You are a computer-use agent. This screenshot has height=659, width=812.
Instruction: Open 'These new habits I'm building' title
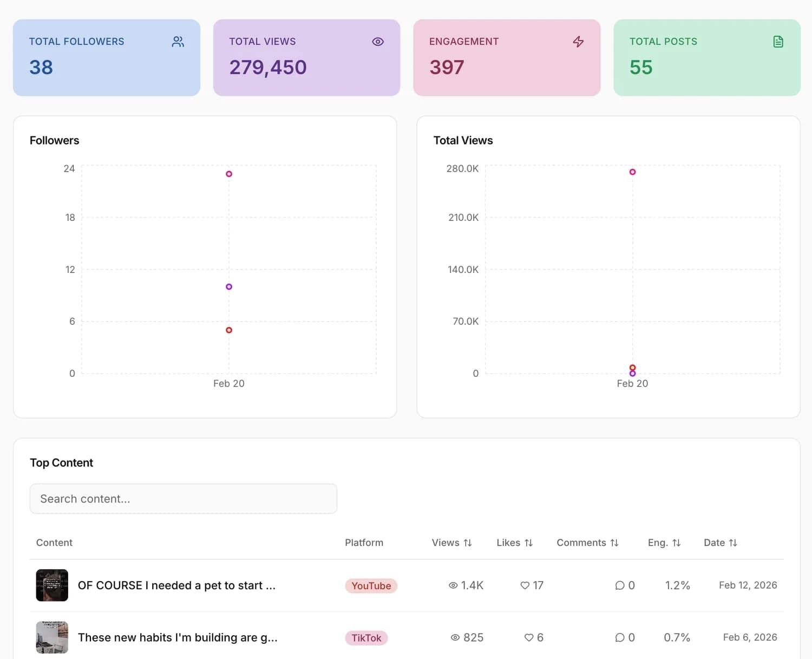tap(178, 637)
